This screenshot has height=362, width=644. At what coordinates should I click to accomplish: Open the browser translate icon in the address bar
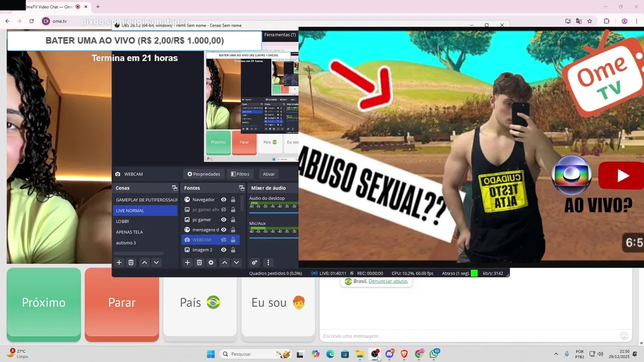click(579, 21)
